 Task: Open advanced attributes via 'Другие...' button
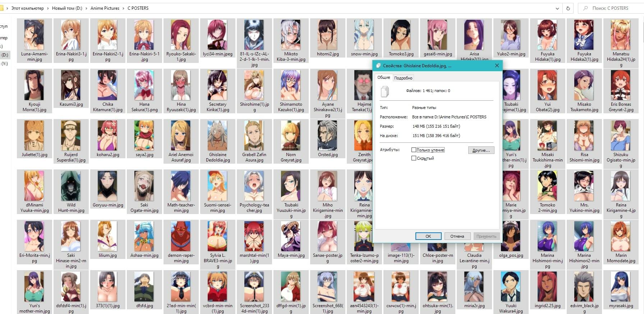point(481,150)
